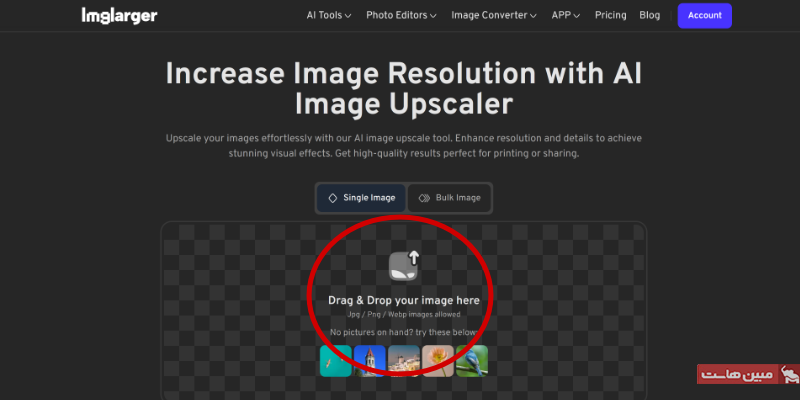Open the AI Tools dropdown menu
The width and height of the screenshot is (800, 400).
click(x=329, y=15)
